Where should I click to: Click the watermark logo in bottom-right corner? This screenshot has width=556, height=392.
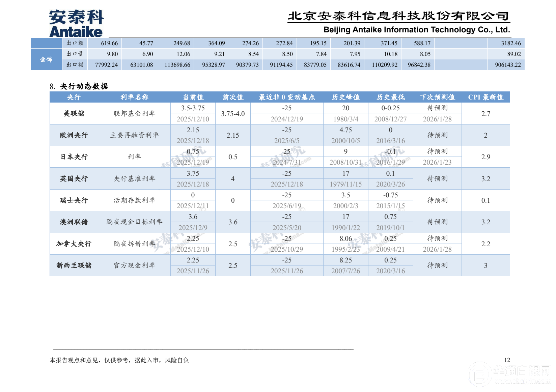(x=510, y=374)
